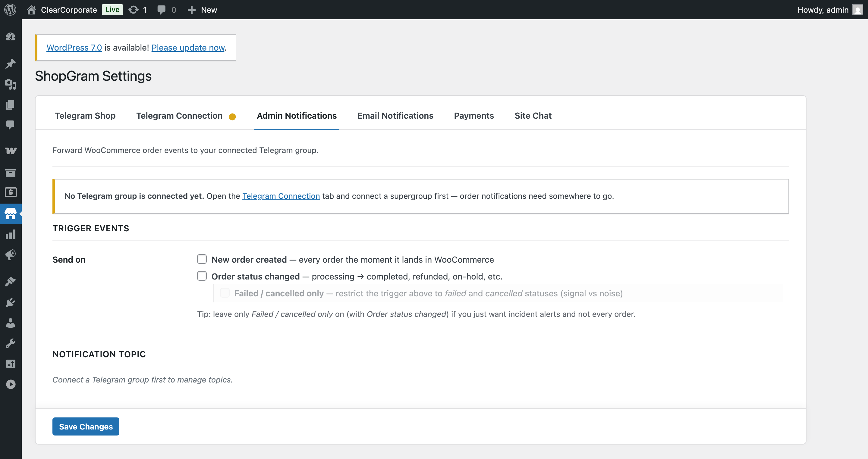Screen dimensions: 868x459
Task: Open Products archive icon in sidebar
Action: pyautogui.click(x=11, y=173)
